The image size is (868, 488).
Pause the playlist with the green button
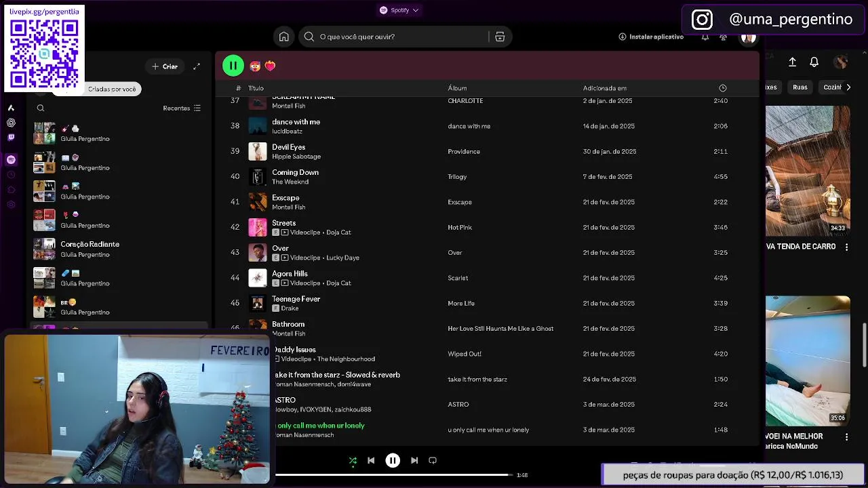(233, 66)
